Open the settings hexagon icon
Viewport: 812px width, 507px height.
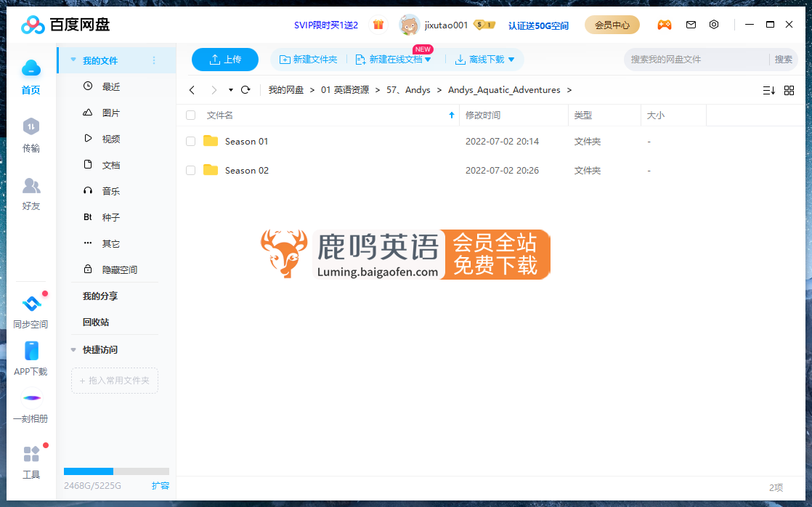point(714,25)
